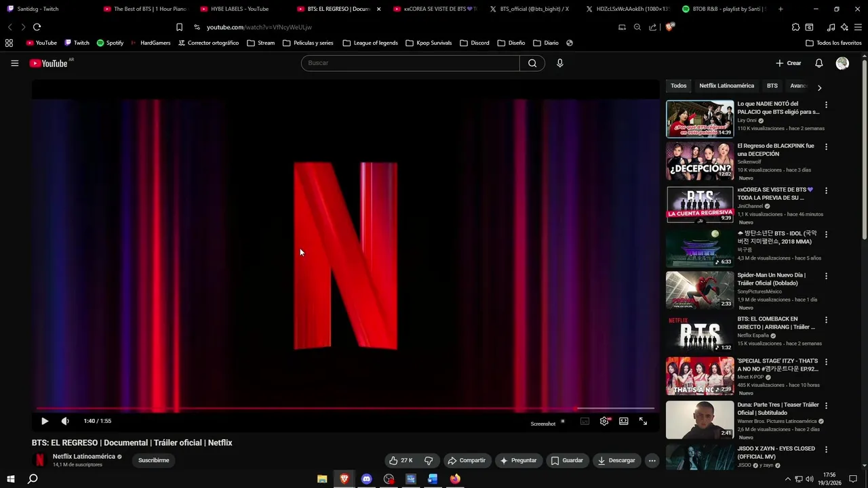This screenshot has height=488, width=868.
Task: Bookmark this page icon in address bar
Action: 179,27
